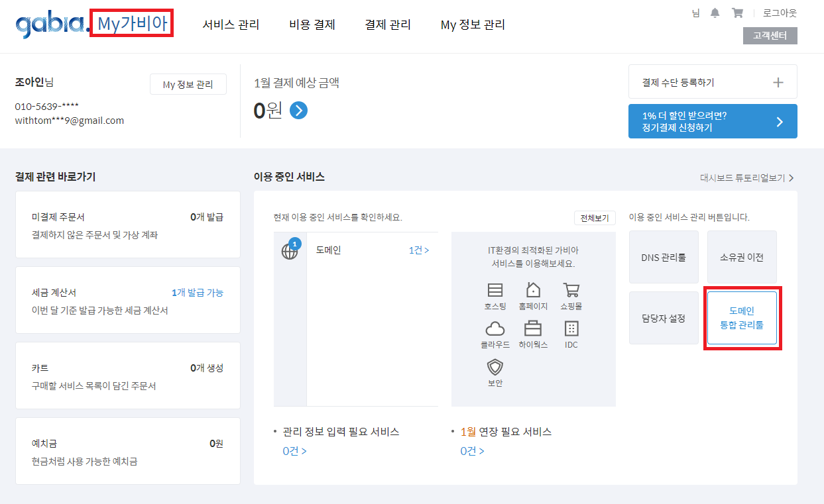Viewport: 824px width, 504px height.
Task: Open the notification bell icon
Action: coord(715,13)
